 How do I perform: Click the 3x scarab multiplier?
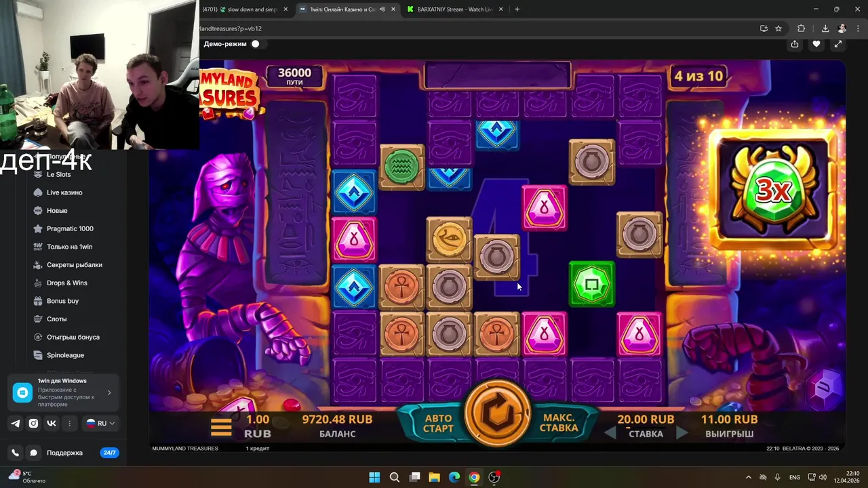tap(773, 189)
